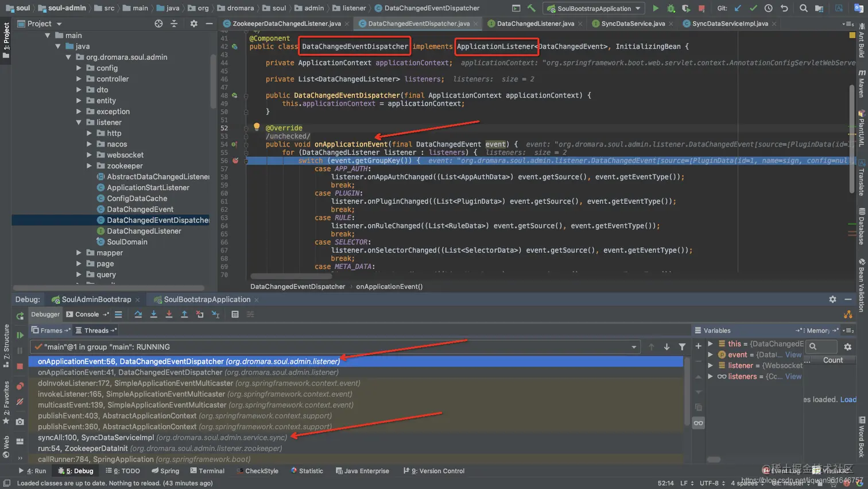
Task: Collapse all in the Project panel toolbar
Action: (x=174, y=24)
